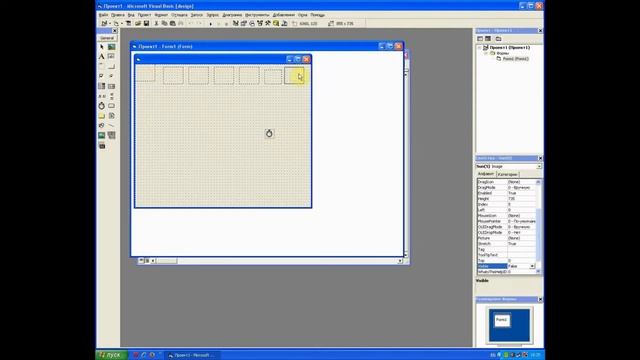This screenshot has width=640, height=360.
Task: Select the Image control tool in toolbox
Action: coord(102,135)
